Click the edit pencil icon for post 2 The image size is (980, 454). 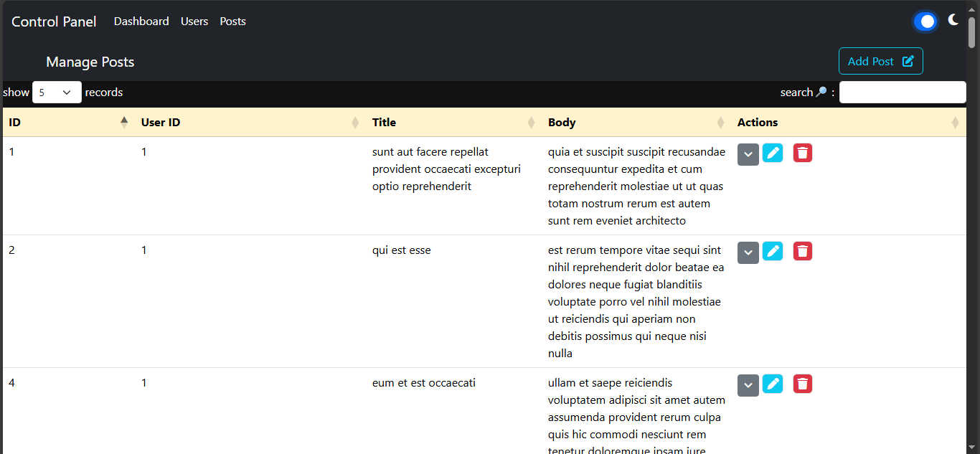(773, 251)
